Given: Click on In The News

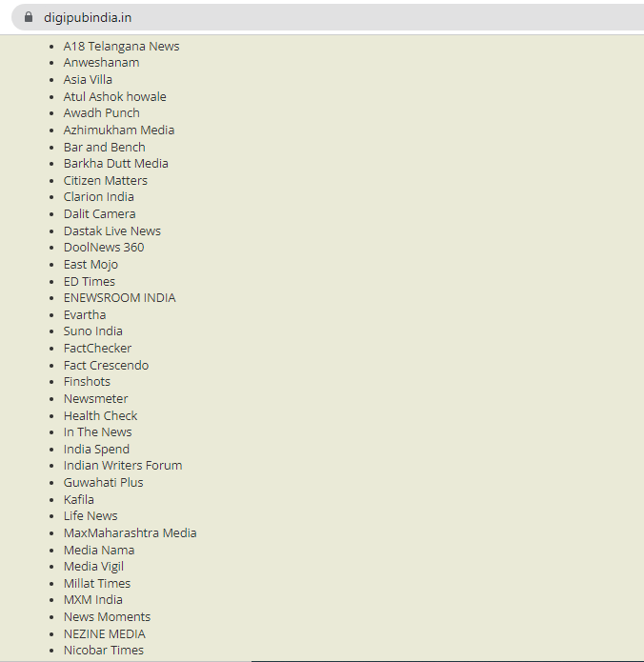Looking at the screenshot, I should click(x=97, y=432).
